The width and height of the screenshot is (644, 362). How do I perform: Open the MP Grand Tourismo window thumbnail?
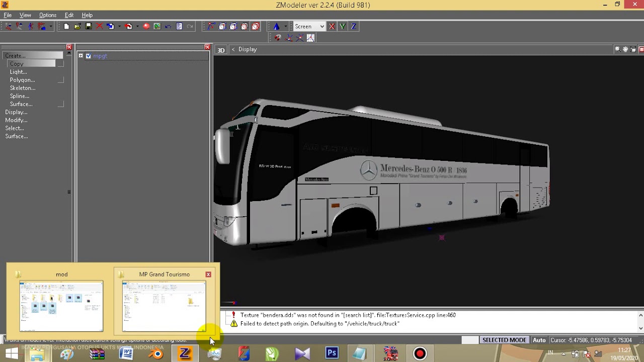click(164, 306)
